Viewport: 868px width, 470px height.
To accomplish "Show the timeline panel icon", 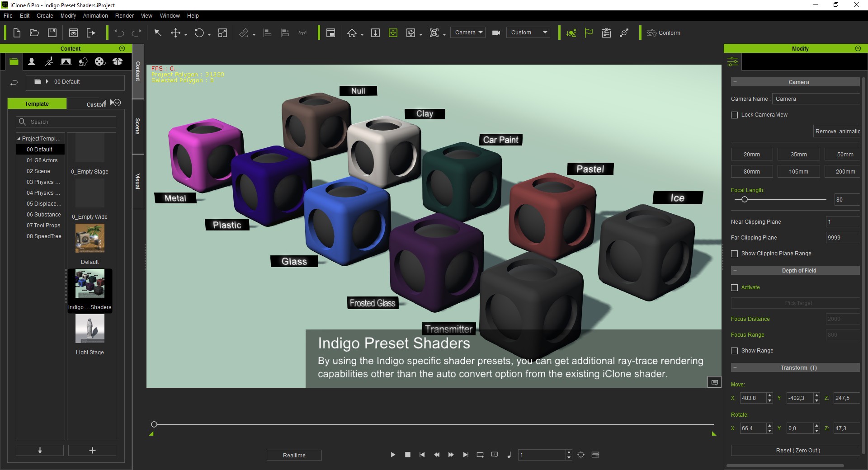I will [x=595, y=455].
